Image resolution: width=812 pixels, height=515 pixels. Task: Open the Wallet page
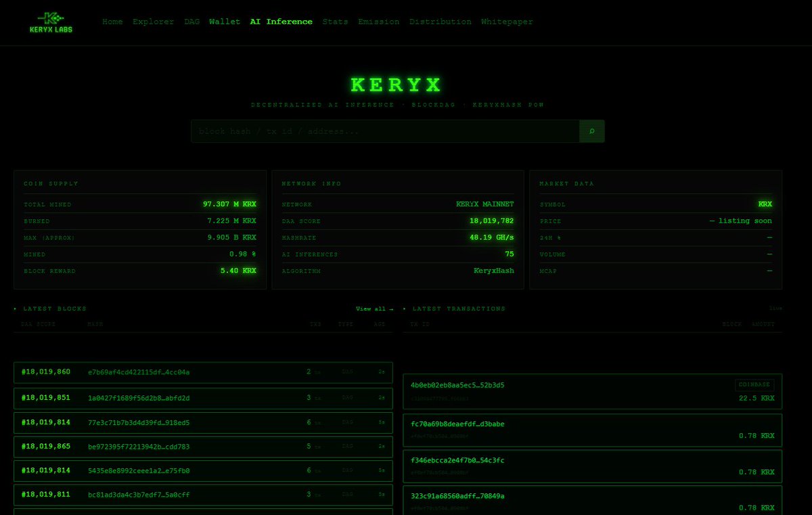(x=225, y=22)
